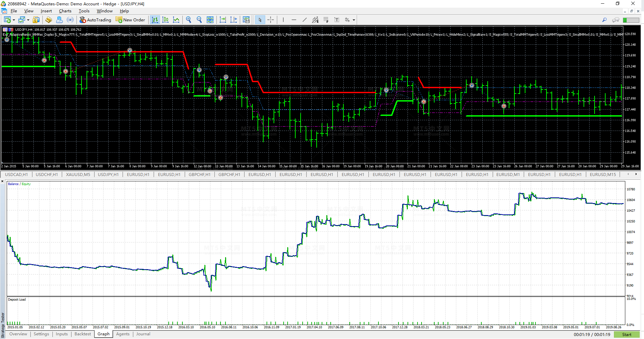Screen dimensions: 644x339
Task: Zoom out the chart
Action: [x=199, y=20]
